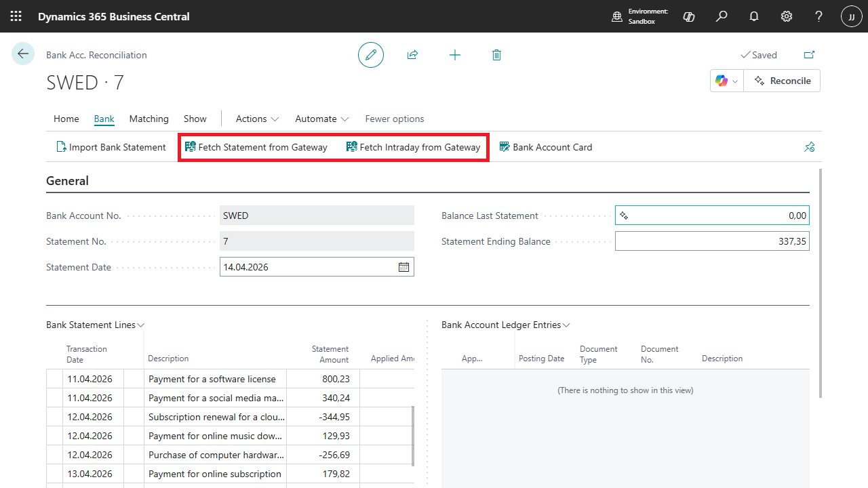
Task: Select the Matching tab
Action: pos(149,119)
